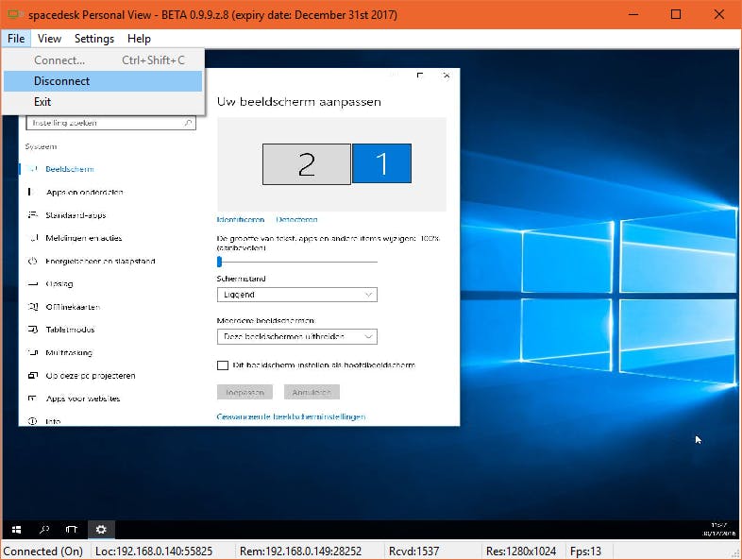Click the Instelling zoeken search field
The height and width of the screenshot is (560, 742).
coord(110,123)
